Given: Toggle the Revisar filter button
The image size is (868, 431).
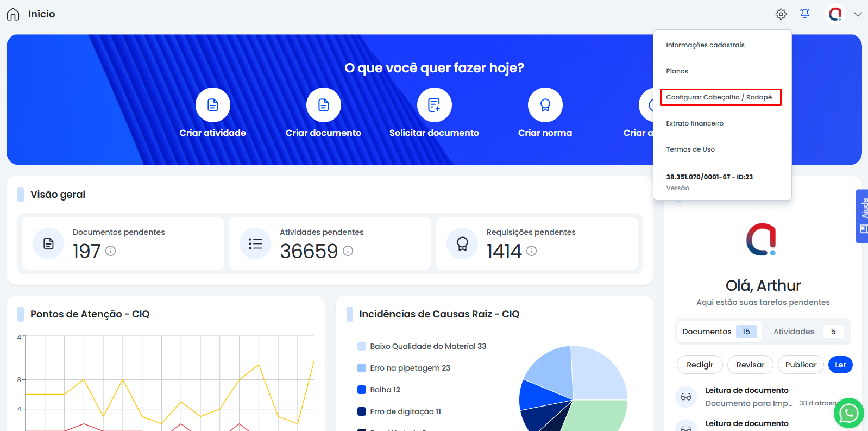Looking at the screenshot, I should tap(750, 365).
